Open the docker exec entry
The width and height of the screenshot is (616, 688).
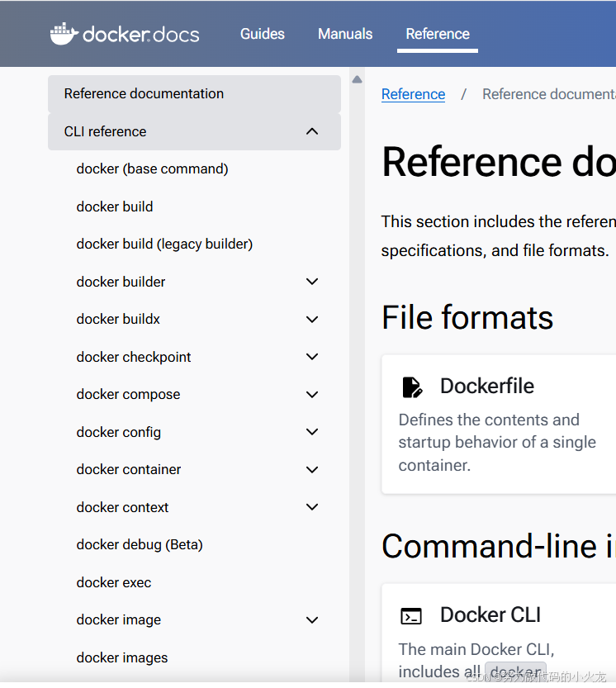114,583
